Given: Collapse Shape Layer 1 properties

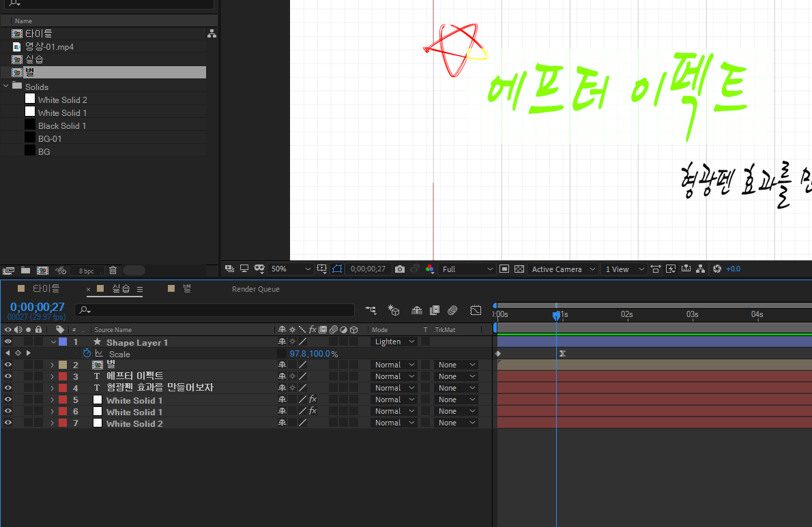Looking at the screenshot, I should point(53,342).
